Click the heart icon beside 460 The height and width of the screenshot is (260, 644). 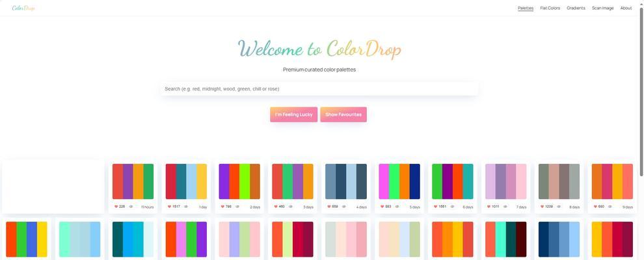(x=276, y=207)
